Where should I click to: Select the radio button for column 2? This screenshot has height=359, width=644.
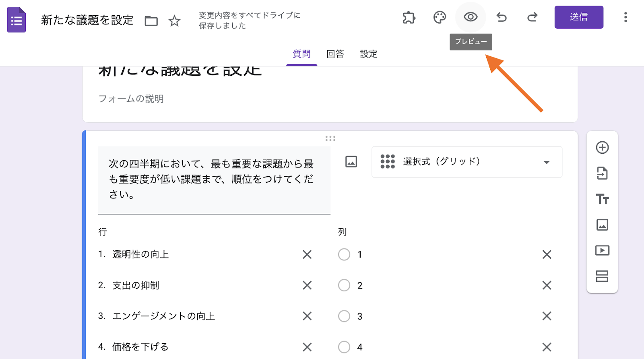[344, 285]
